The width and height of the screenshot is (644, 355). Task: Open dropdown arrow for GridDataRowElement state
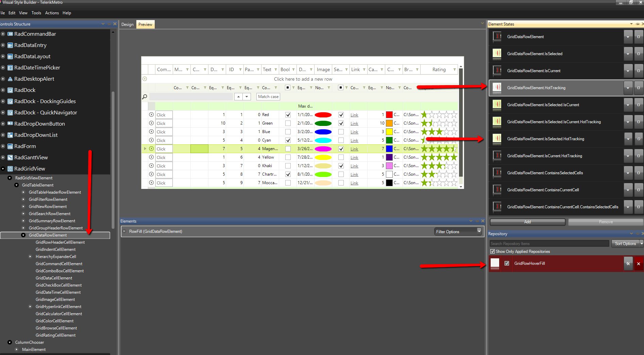pos(628,37)
